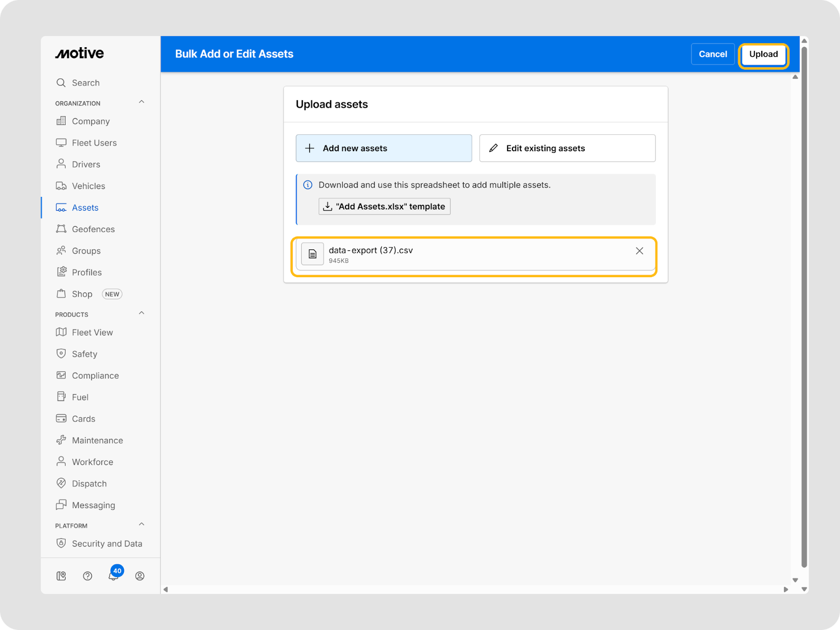Screen dimensions: 840x630
Task: Click the Search field in sidebar
Action: [x=86, y=83]
